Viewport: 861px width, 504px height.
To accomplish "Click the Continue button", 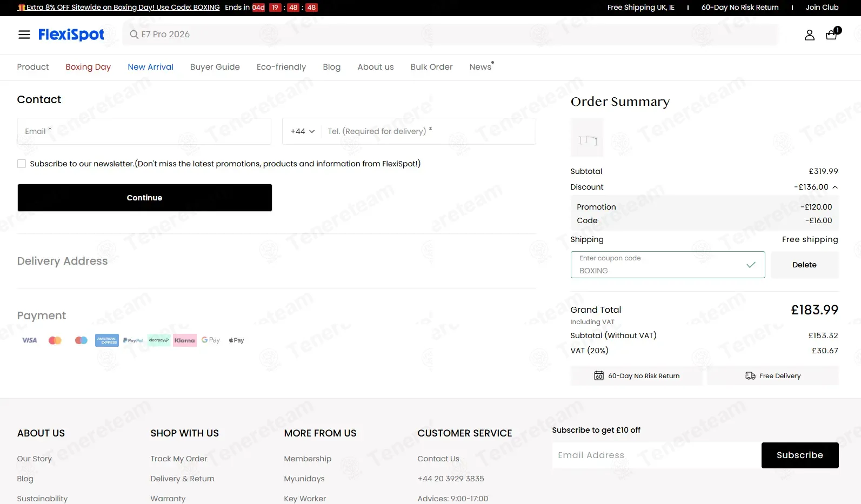I will click(x=144, y=198).
